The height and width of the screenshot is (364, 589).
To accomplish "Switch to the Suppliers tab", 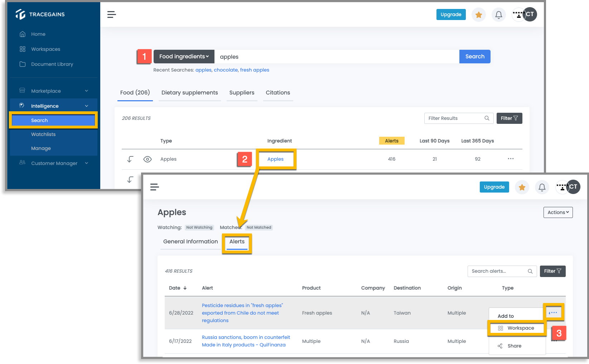I will point(242,93).
